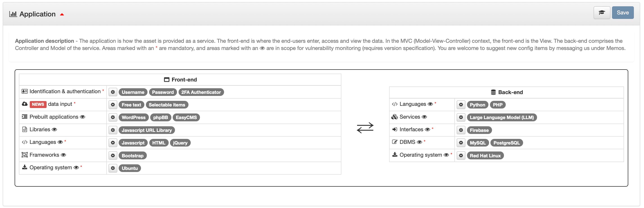The width and height of the screenshot is (644, 208).
Task: Click eye icon next to Services
Action: (x=424, y=117)
